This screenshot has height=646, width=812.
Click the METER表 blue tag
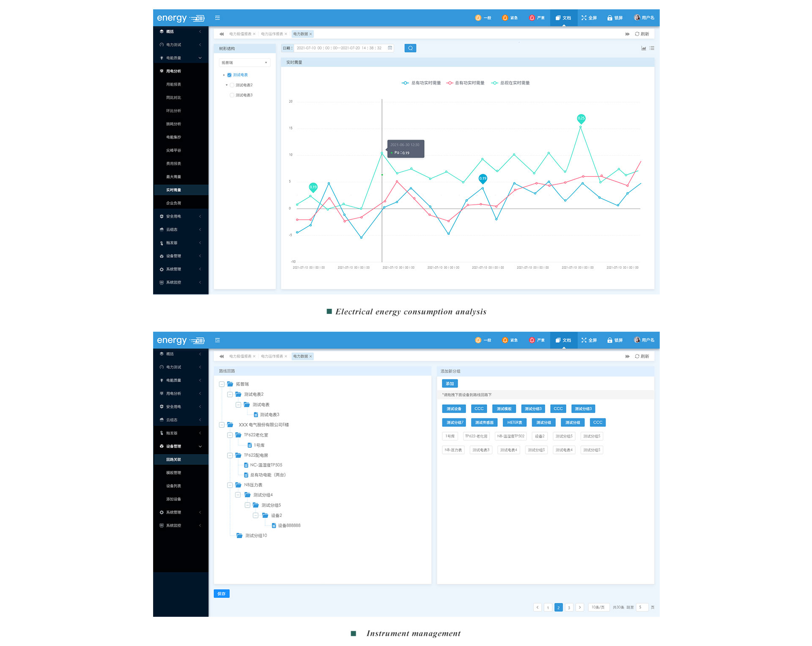[x=515, y=422]
